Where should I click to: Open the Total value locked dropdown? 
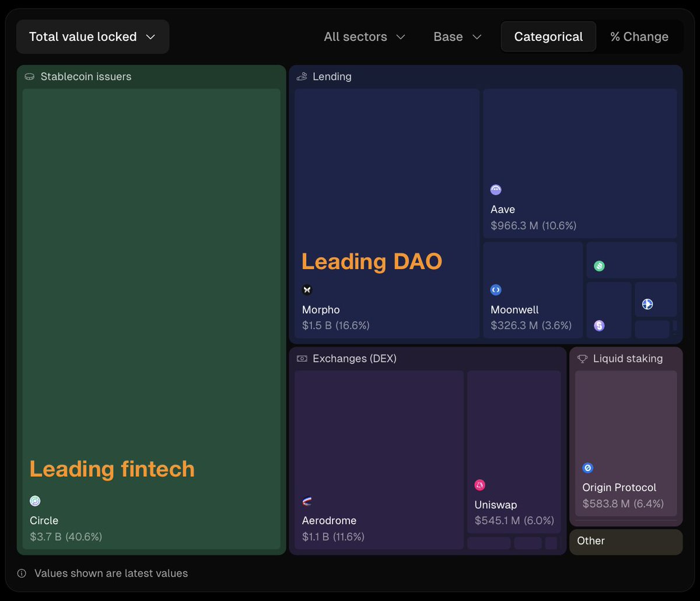(x=93, y=37)
